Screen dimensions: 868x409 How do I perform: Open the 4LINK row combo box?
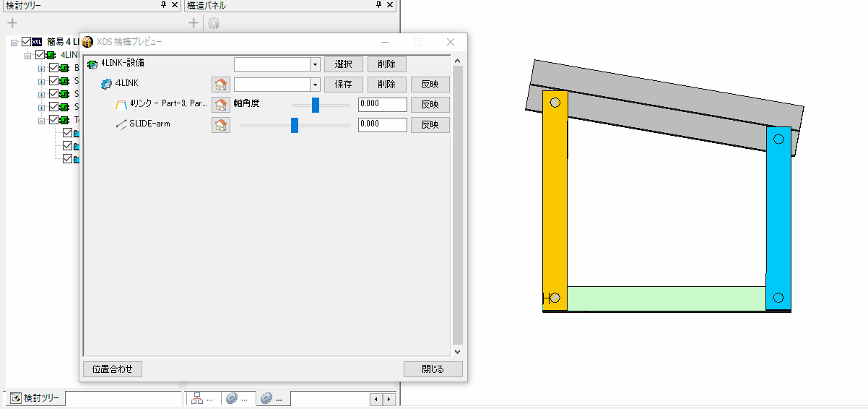point(315,85)
